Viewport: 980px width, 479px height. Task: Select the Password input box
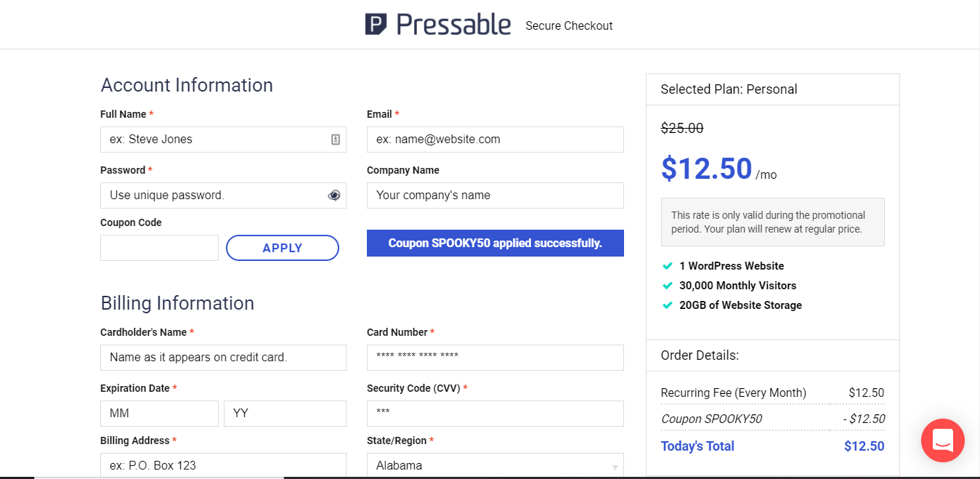point(214,196)
